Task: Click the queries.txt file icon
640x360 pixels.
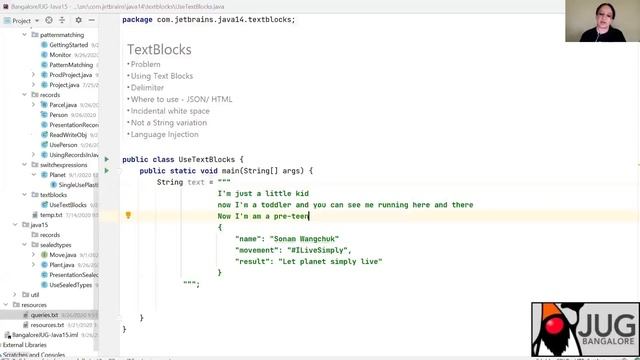Action: tap(26, 315)
